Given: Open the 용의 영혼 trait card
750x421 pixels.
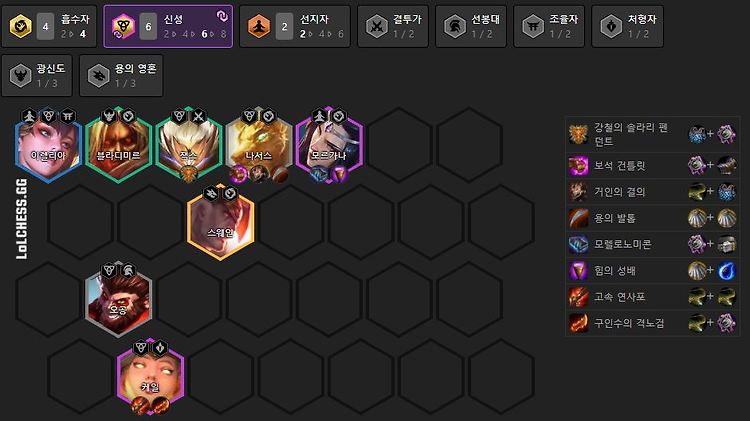Looking at the screenshot, I should [x=121, y=76].
